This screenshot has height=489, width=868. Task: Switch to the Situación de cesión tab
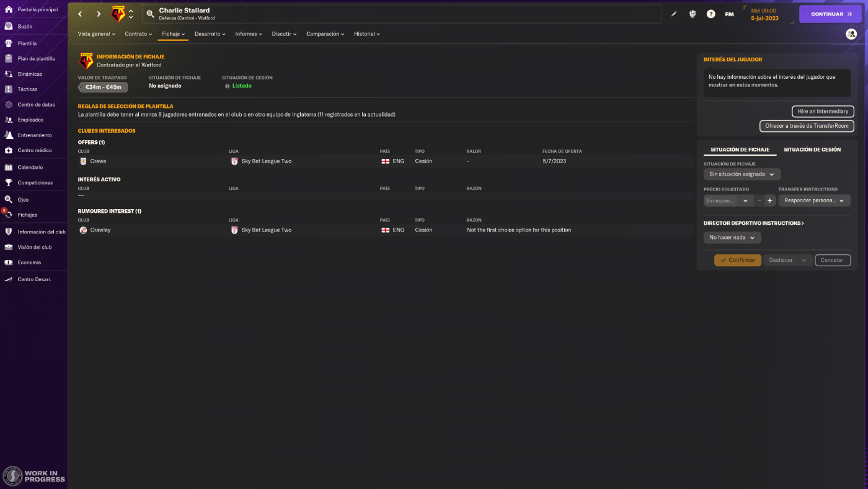tap(812, 150)
